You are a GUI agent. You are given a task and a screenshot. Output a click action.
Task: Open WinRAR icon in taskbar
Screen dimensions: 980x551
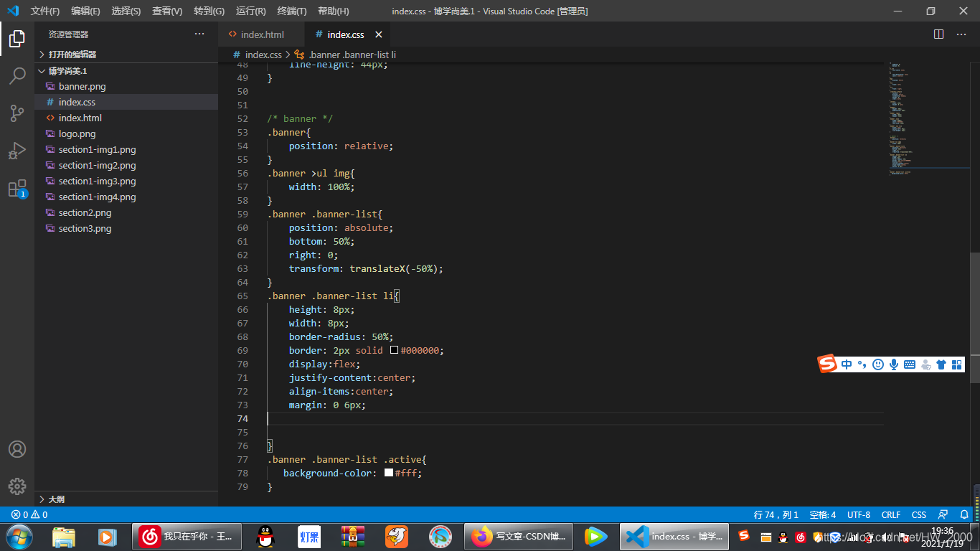pyautogui.click(x=352, y=536)
